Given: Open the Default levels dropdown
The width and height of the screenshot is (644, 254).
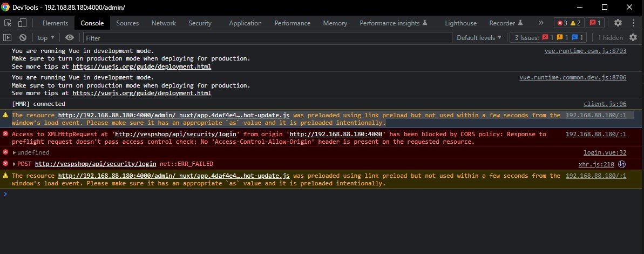Looking at the screenshot, I should click(x=479, y=38).
